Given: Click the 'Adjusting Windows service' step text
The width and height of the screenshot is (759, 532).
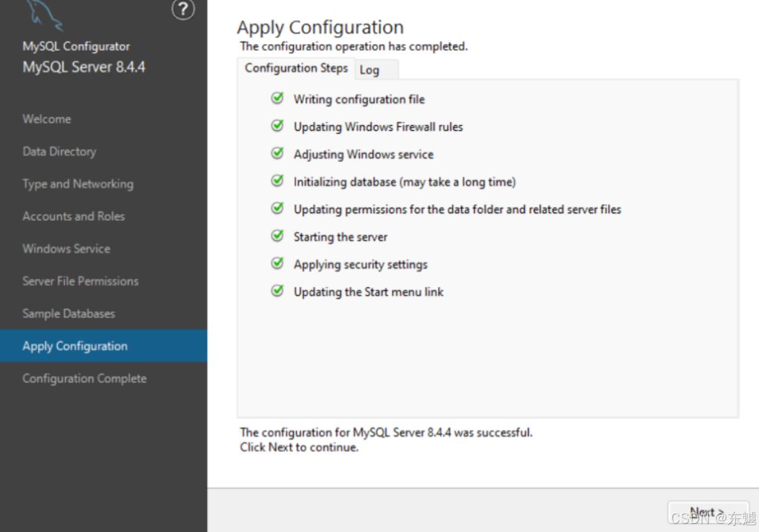Looking at the screenshot, I should tap(364, 154).
